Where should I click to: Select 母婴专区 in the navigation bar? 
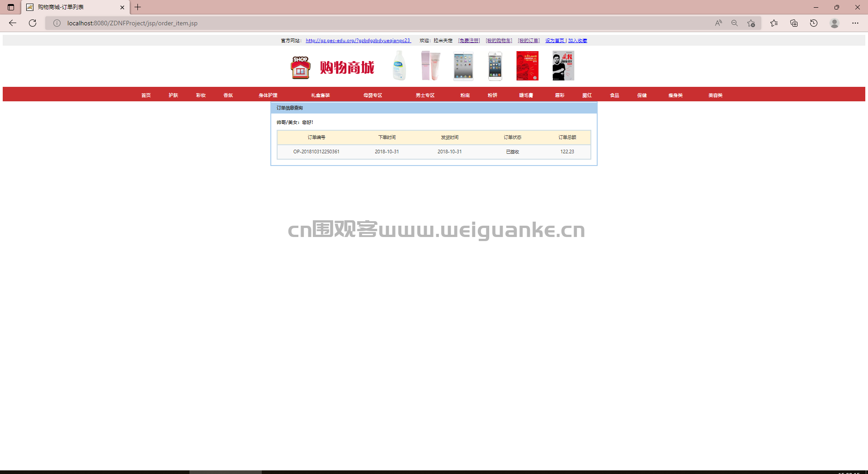pyautogui.click(x=373, y=95)
